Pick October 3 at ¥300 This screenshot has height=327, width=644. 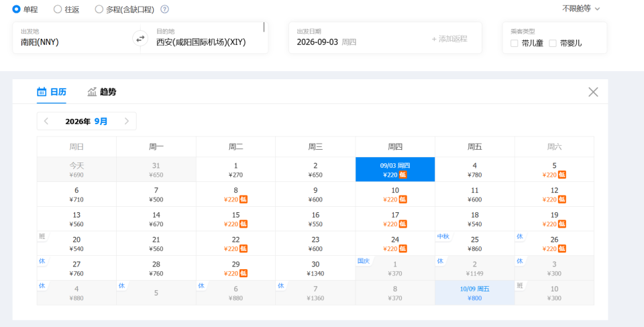[x=555, y=268]
